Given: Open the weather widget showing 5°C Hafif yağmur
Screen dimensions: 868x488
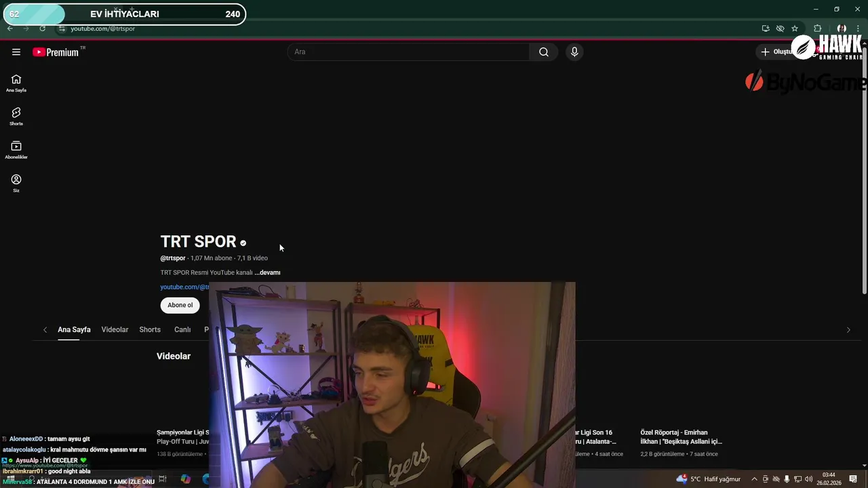Looking at the screenshot, I should (708, 479).
